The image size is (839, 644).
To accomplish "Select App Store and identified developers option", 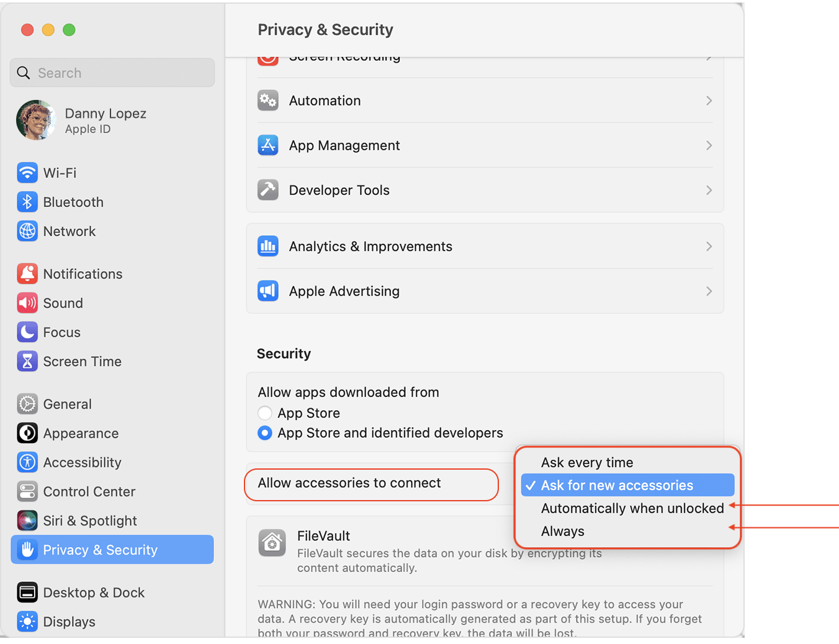I will point(265,433).
